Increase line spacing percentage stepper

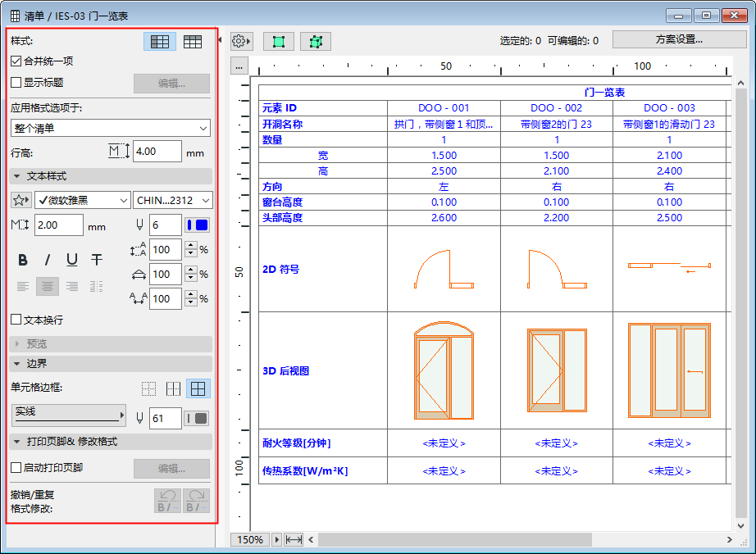coord(191,245)
